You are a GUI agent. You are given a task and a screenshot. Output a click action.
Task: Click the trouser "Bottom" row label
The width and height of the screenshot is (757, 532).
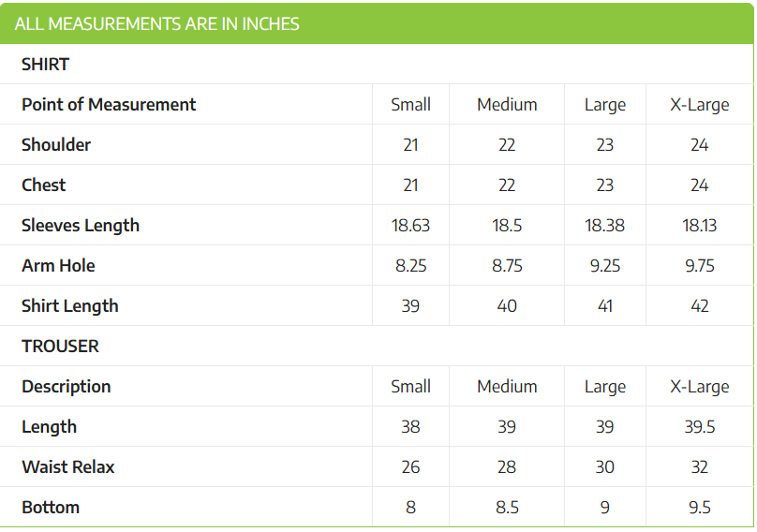51,508
